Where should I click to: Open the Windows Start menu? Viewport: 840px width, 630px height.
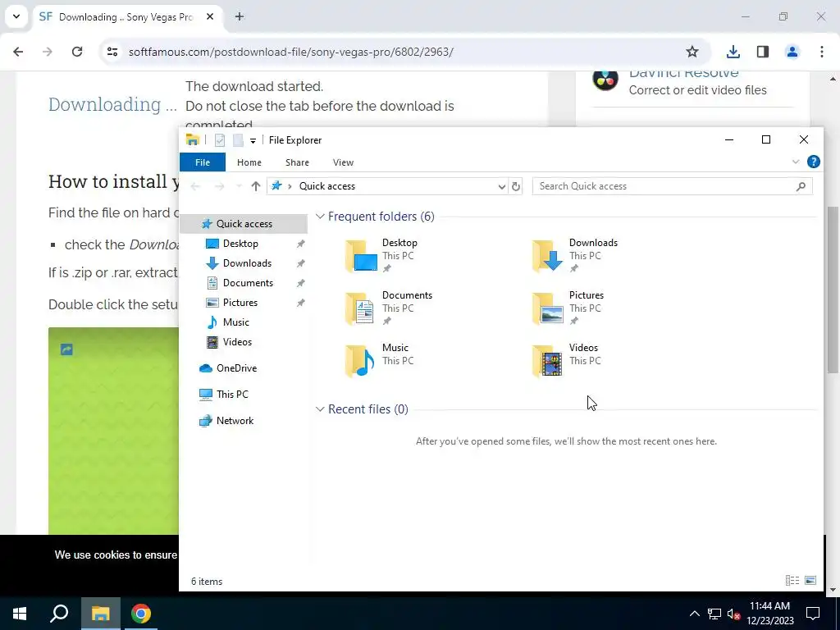[20, 614]
